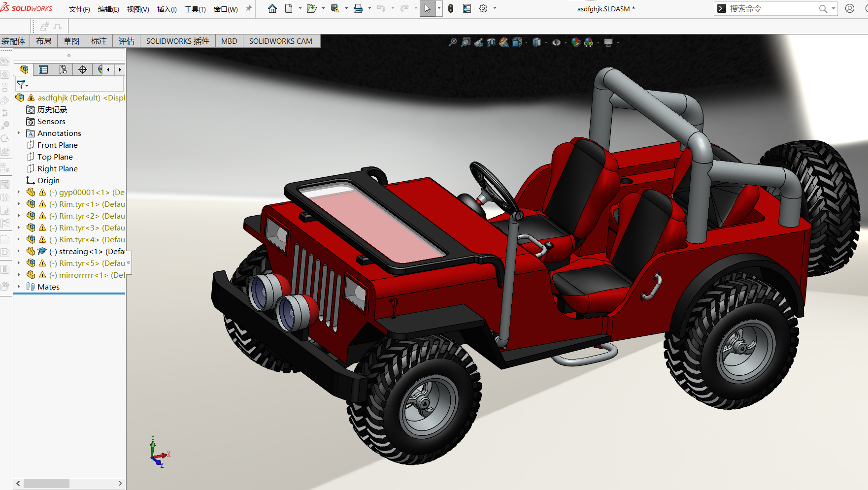The height and width of the screenshot is (490, 868).
Task: Open the 工具(T) menu
Action: [x=195, y=9]
